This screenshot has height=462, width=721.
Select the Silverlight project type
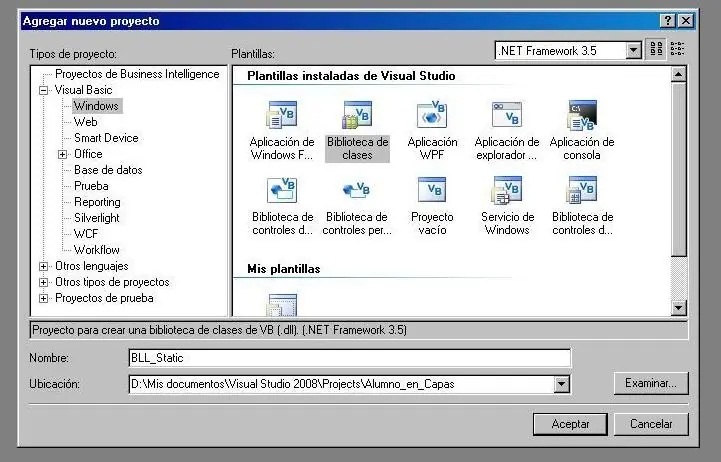[97, 218]
